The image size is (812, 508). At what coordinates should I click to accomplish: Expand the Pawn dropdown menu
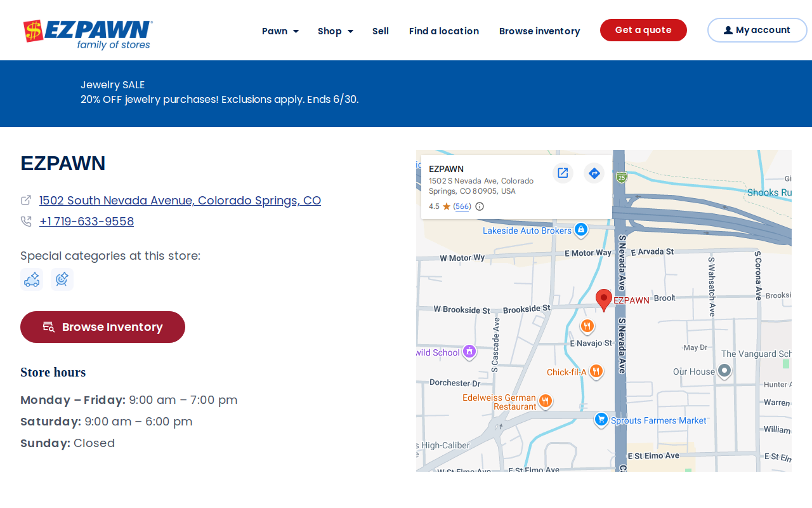pos(280,30)
